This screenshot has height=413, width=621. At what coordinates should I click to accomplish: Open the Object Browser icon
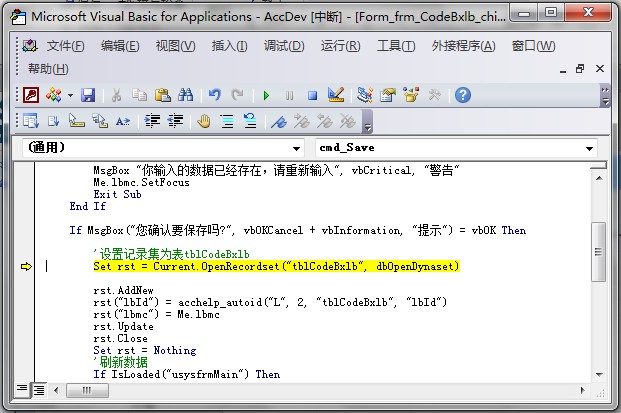pyautogui.click(x=411, y=95)
